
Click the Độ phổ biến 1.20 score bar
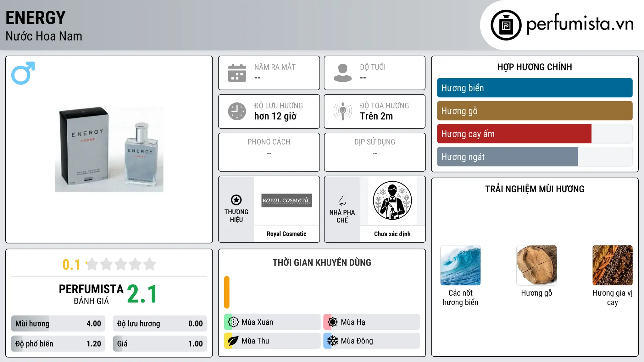point(58,344)
